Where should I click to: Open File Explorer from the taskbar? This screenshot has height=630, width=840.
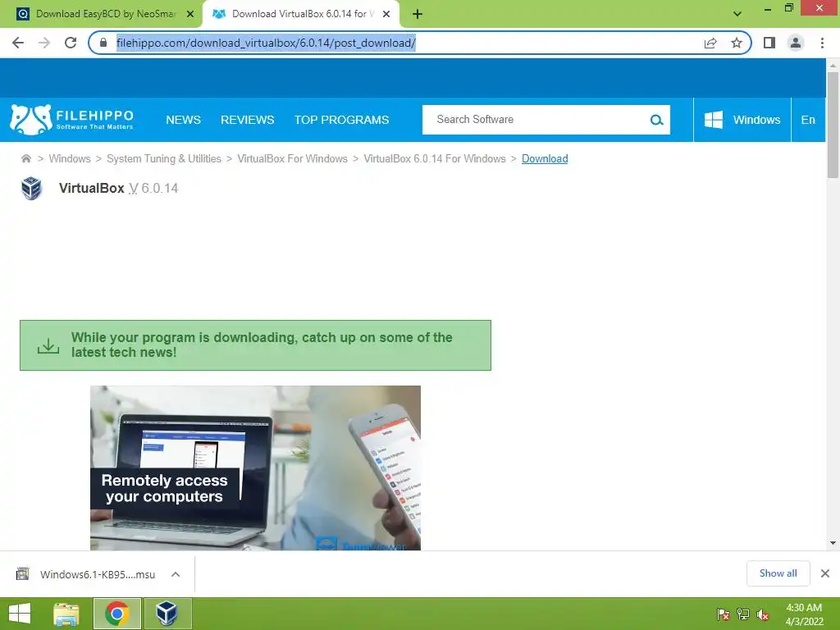pyautogui.click(x=66, y=614)
